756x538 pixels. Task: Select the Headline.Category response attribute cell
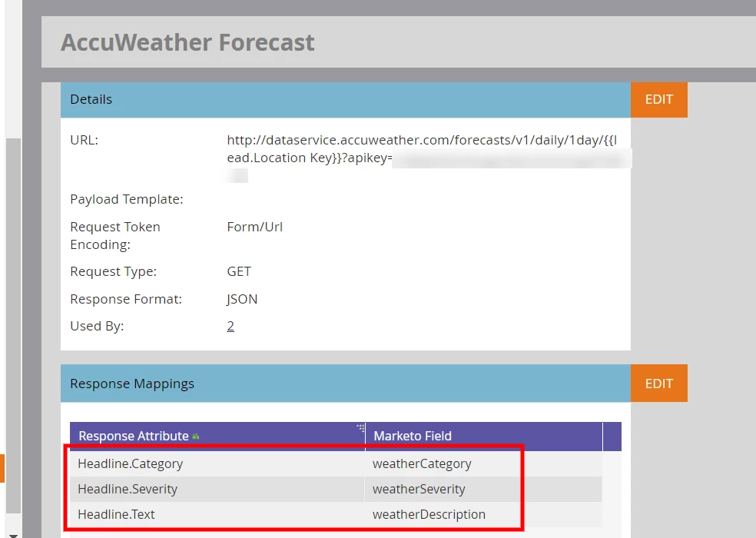click(217, 463)
